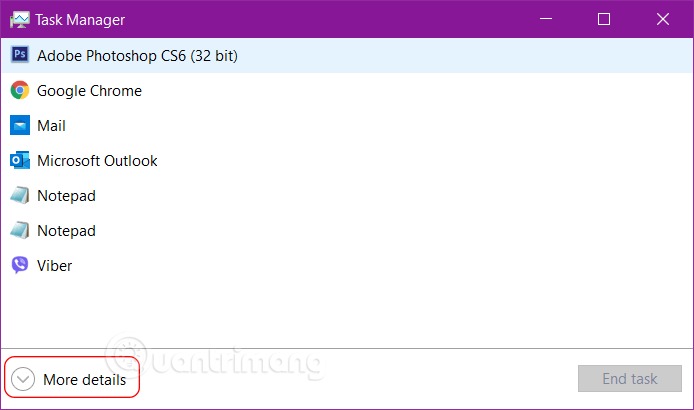Screen dimensions: 694x410
Task: Maximize the Task Manager window
Action: [604, 19]
